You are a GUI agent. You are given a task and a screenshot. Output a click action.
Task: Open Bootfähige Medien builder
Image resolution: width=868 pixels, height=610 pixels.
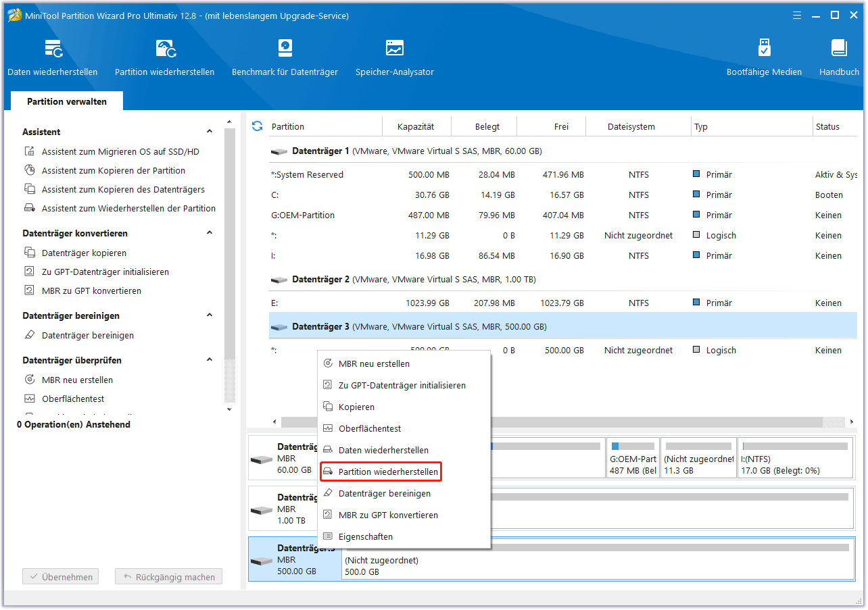click(764, 58)
